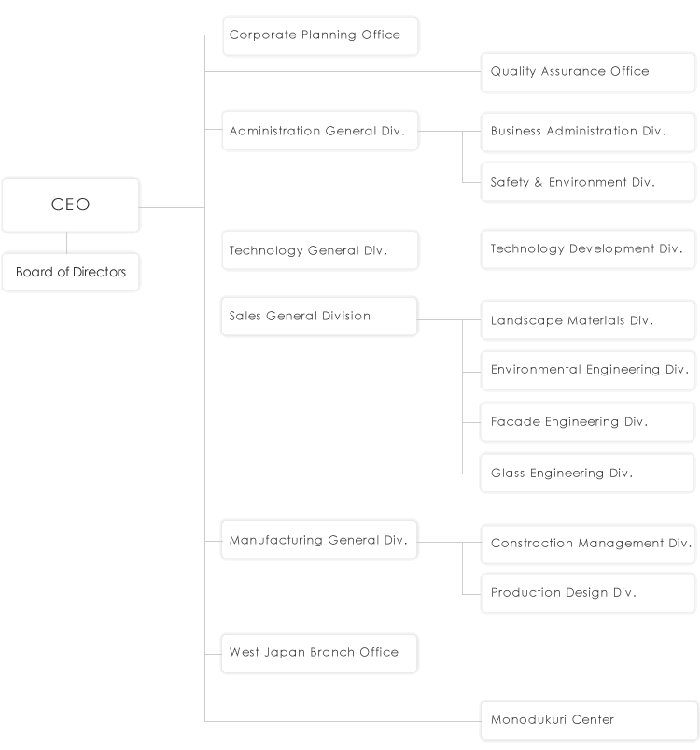The width and height of the screenshot is (700, 750).
Task: Select Technology General Div. node
Action: [319, 249]
